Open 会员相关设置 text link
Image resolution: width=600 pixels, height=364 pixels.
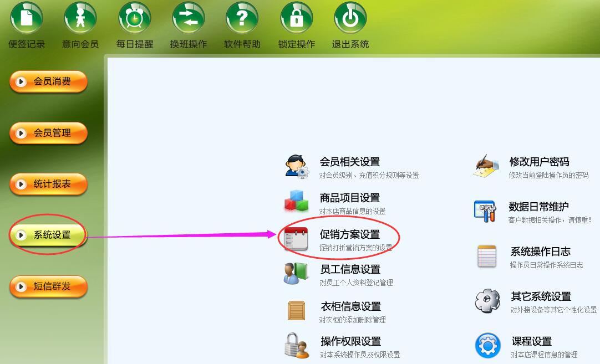tap(350, 162)
